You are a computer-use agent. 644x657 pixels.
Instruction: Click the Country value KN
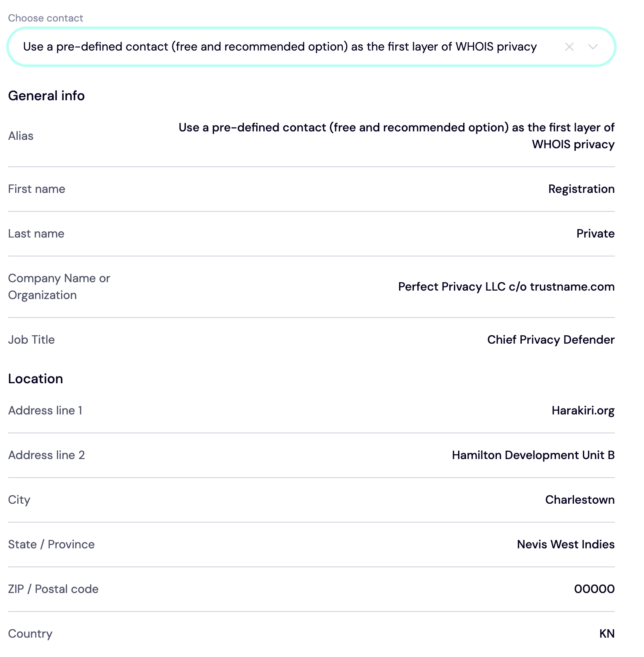[x=606, y=634]
